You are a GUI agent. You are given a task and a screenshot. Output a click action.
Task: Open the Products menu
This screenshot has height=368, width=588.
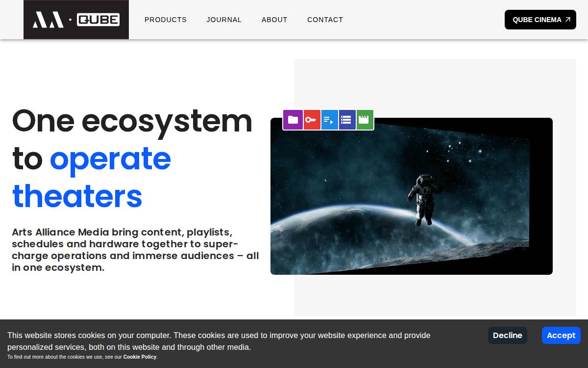click(166, 20)
